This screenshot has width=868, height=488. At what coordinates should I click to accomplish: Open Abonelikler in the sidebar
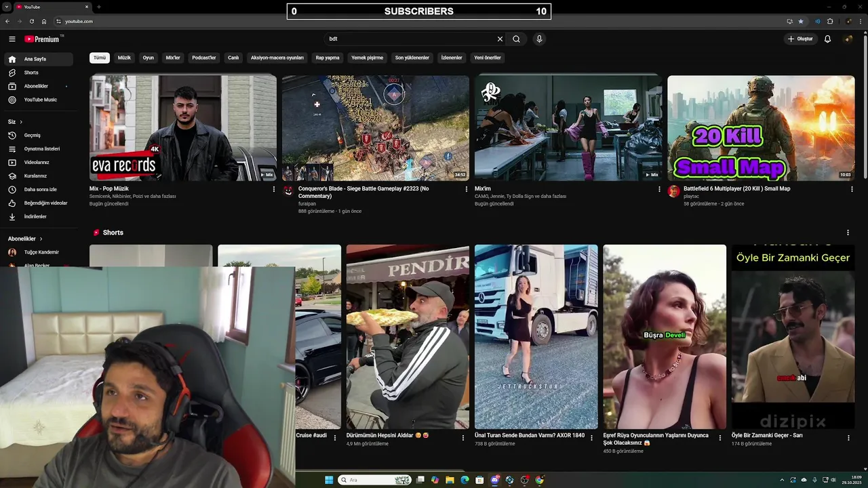point(40,86)
